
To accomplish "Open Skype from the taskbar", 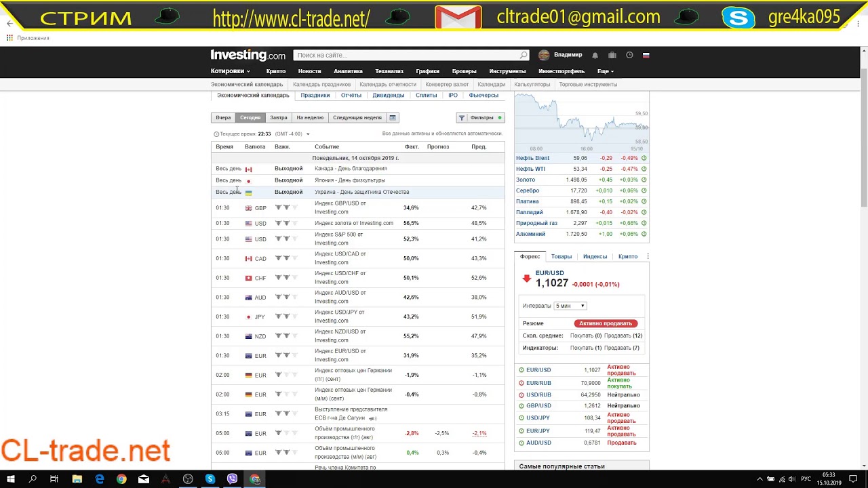I will point(210,479).
